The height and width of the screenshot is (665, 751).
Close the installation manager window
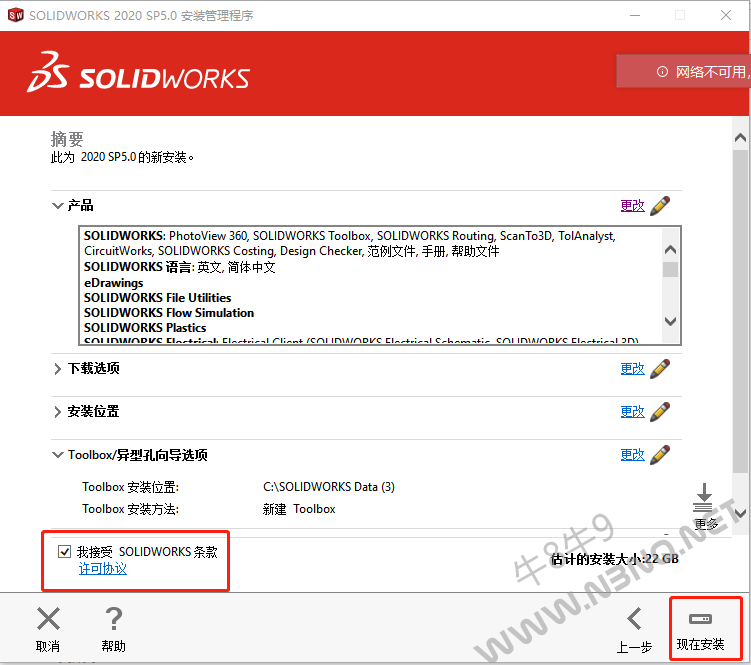726,15
